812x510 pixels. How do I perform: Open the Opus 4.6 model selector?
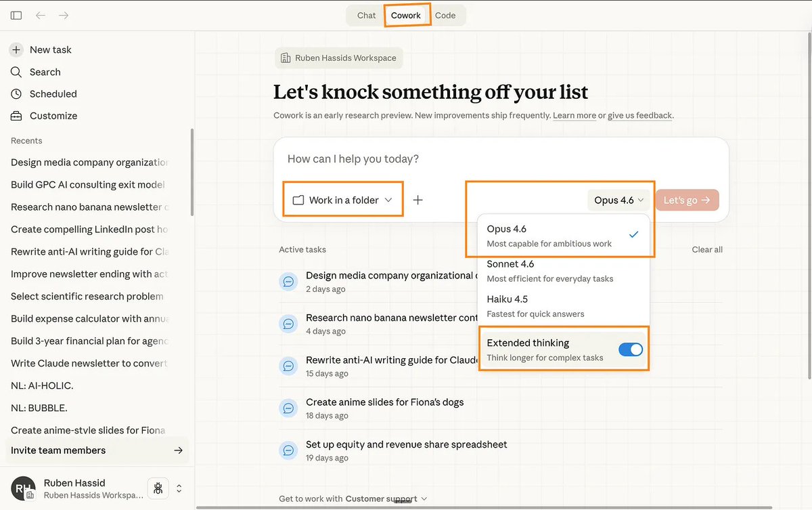tap(618, 200)
